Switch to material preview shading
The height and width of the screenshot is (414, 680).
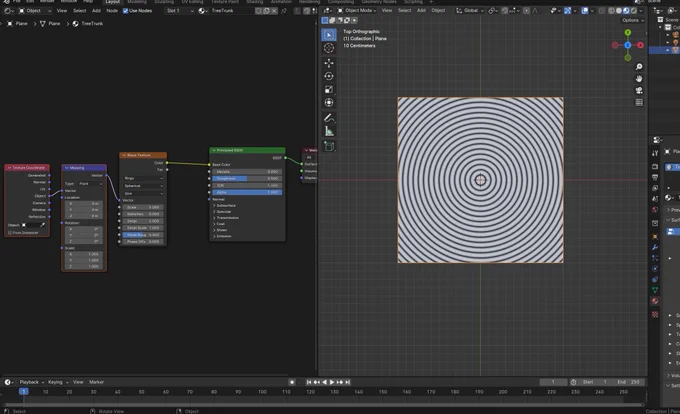(626, 10)
